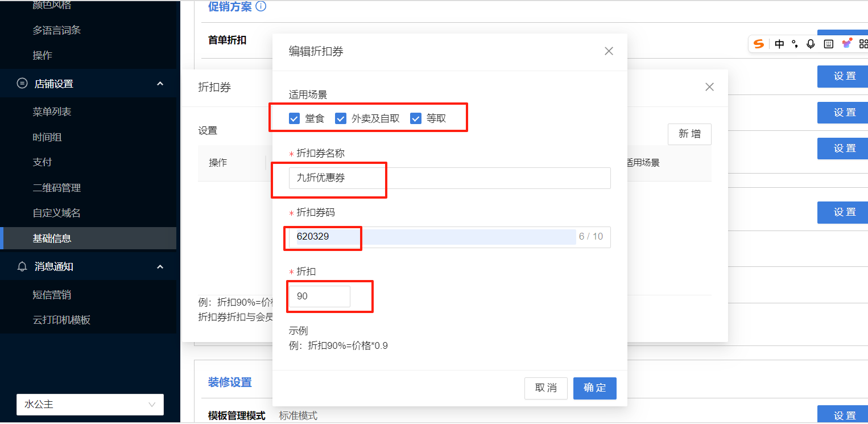Click the 取消 button
Screen dimensions: 868x424
click(x=546, y=388)
